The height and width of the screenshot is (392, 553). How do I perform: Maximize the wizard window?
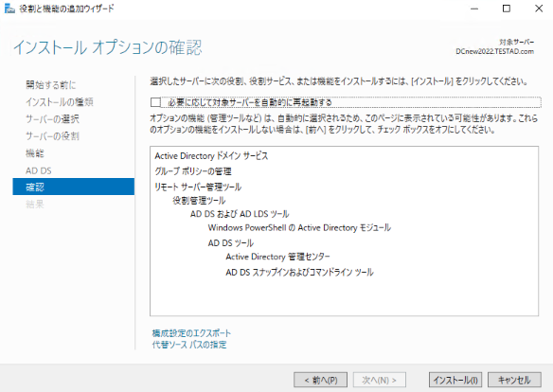click(x=507, y=9)
